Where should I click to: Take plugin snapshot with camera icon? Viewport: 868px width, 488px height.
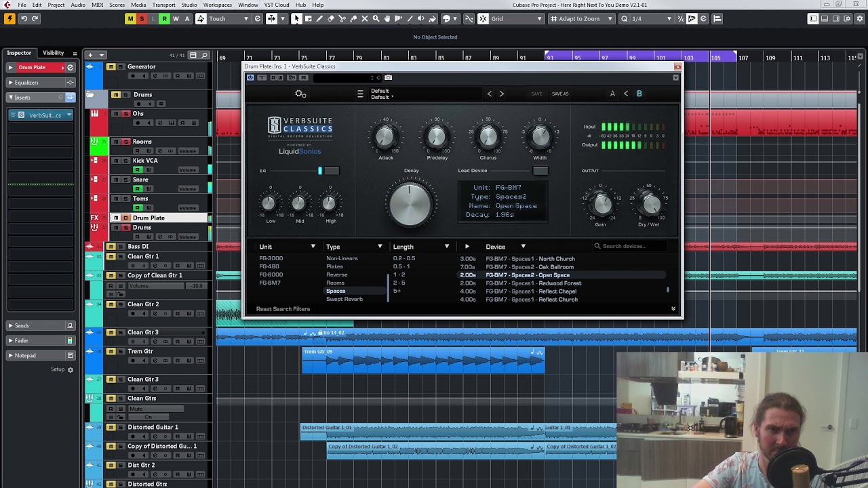click(388, 77)
